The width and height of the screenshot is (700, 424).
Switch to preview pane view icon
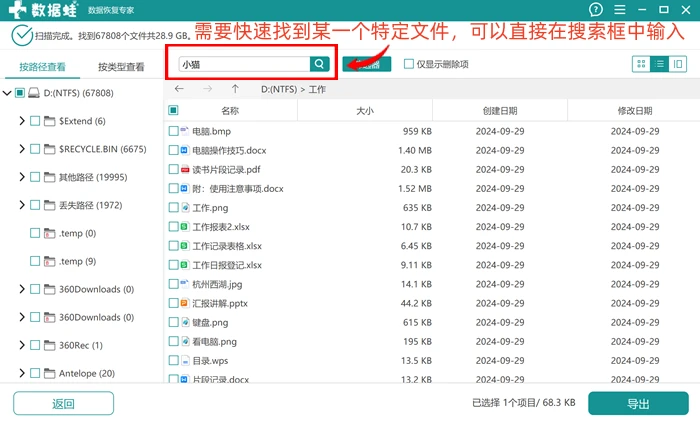678,64
